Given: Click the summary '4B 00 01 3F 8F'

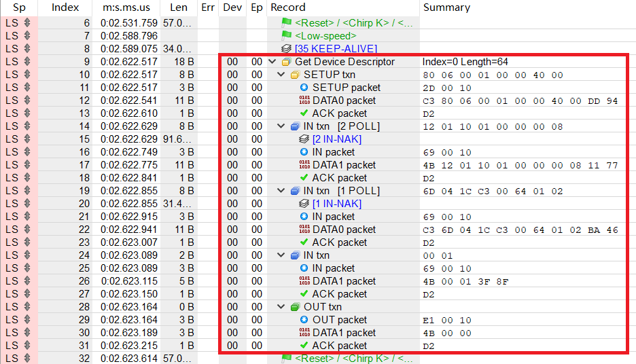Looking at the screenshot, I should 465,281.
